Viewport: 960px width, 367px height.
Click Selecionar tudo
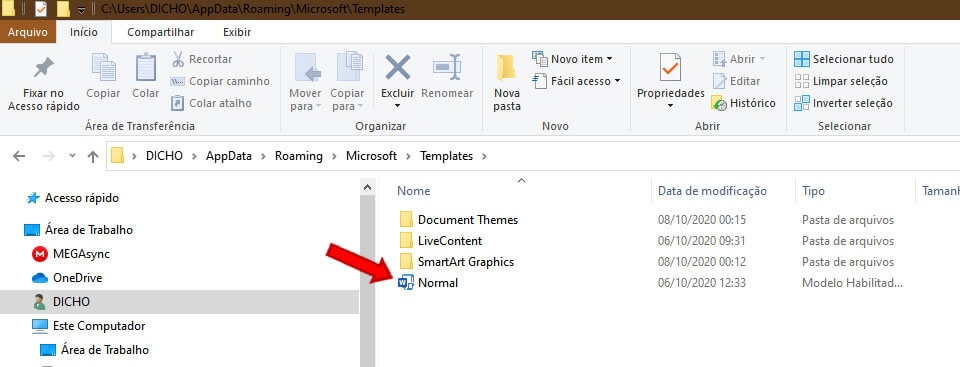pos(844,59)
